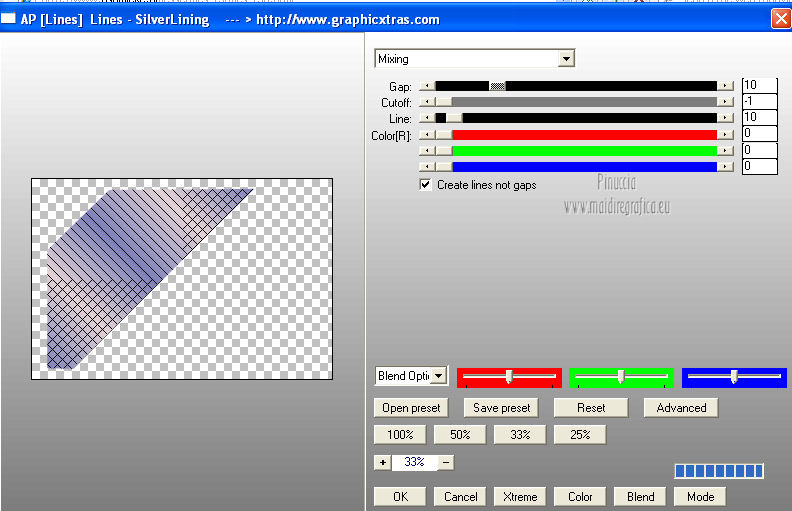Click the green color slider track
Viewport: 792px width, 511px height.
(576, 150)
